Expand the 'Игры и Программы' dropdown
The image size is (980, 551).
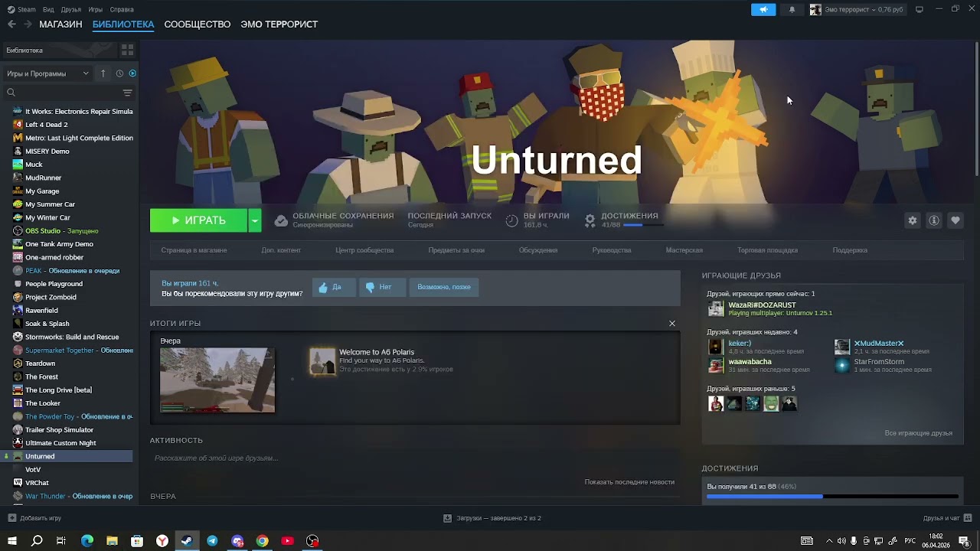47,73
